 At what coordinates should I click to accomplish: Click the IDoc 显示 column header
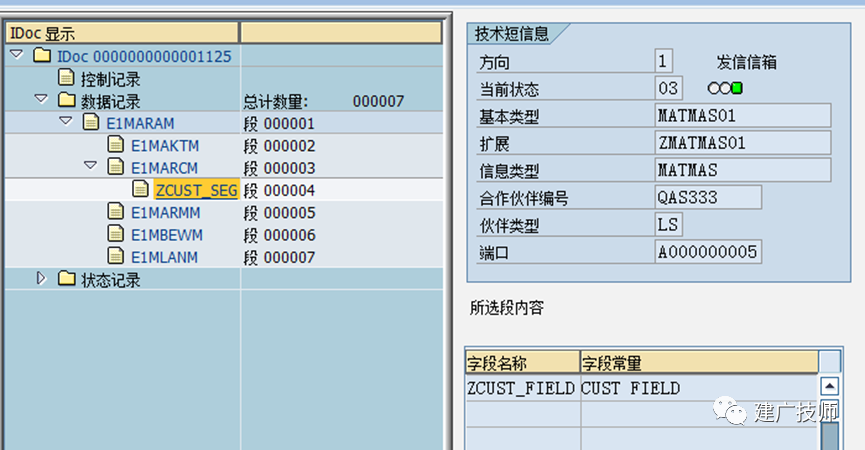122,33
